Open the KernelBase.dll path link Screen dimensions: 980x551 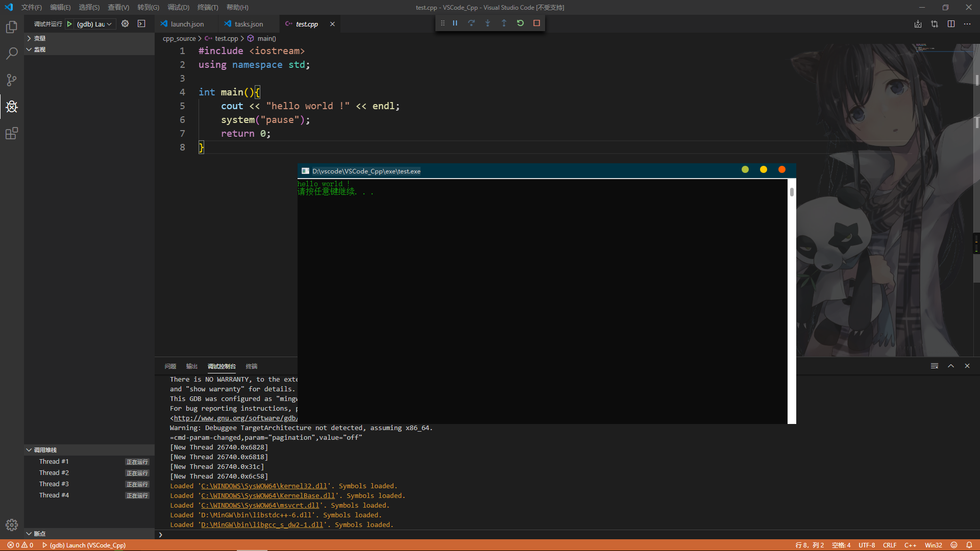click(268, 496)
